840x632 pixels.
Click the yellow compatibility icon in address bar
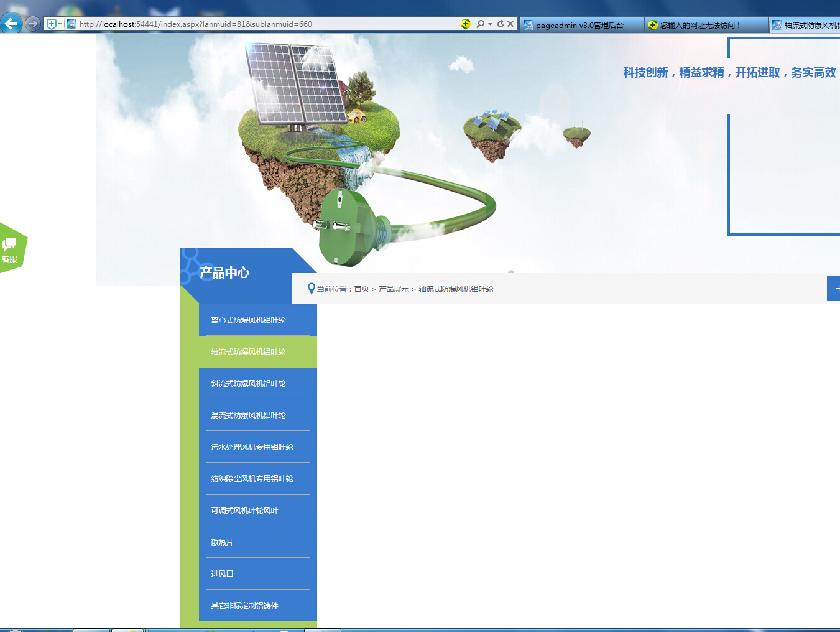(x=466, y=24)
